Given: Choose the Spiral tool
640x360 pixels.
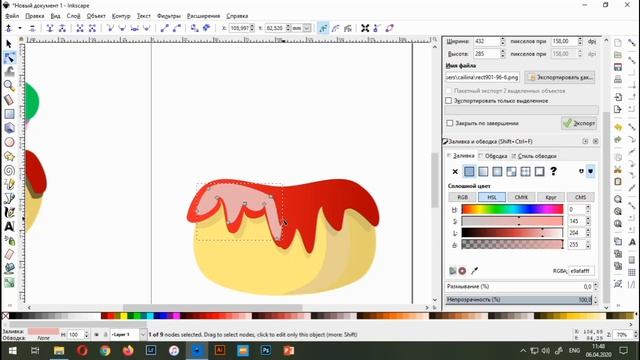Looking at the screenshot, I should click(9, 170).
